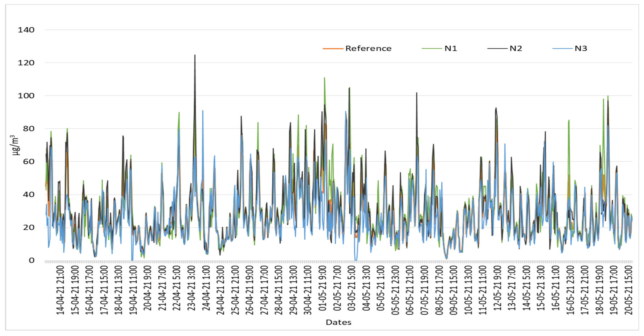Click the green N1 legend line
Viewport: 644px width, 336px height.
pyautogui.click(x=432, y=49)
